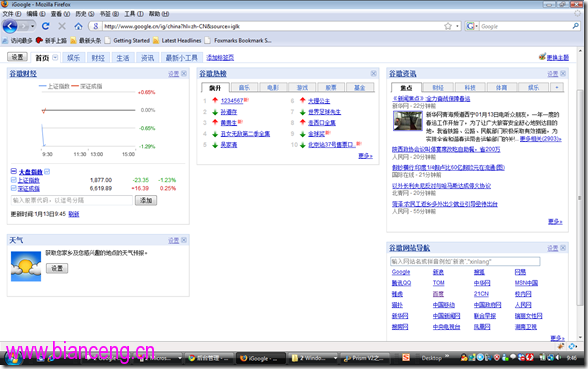This screenshot has width=588, height=369.
Task: Open Foxmarks Bookmark S... bookmark
Action: click(x=238, y=40)
